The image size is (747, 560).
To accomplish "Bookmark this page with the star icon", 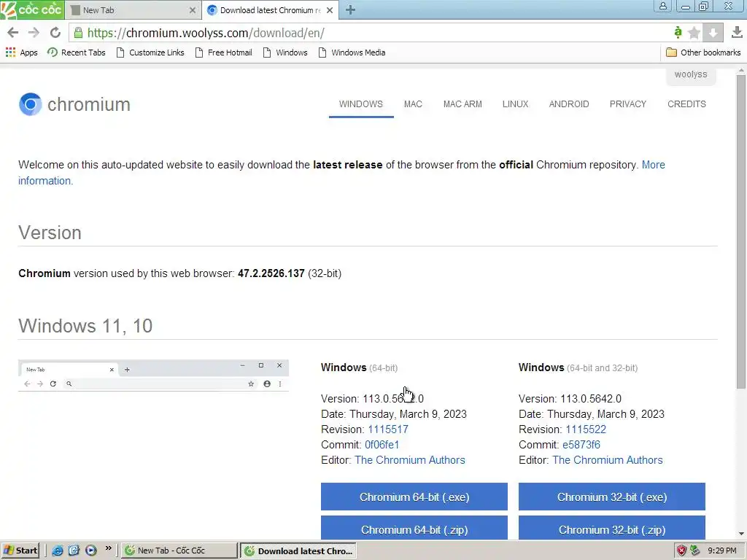I will click(x=694, y=32).
